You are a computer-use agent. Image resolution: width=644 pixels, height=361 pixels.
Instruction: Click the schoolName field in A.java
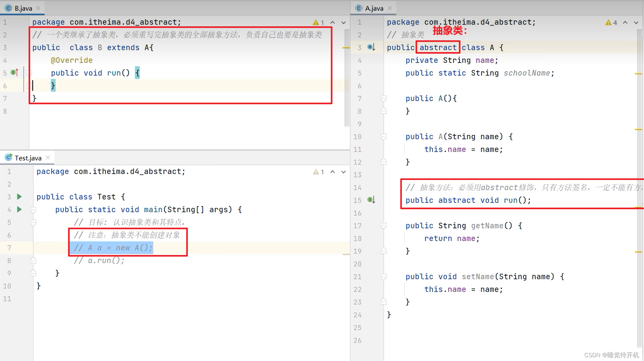click(x=527, y=73)
